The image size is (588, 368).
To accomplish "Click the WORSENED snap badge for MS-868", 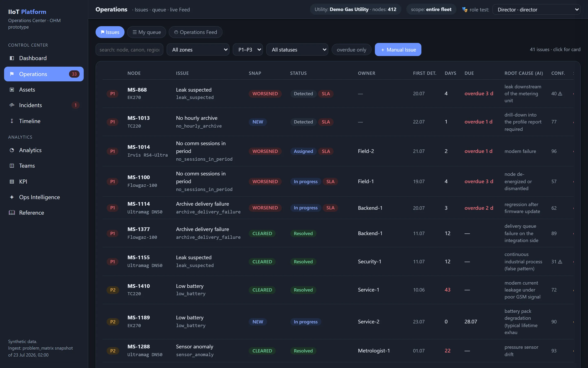I will click(265, 94).
